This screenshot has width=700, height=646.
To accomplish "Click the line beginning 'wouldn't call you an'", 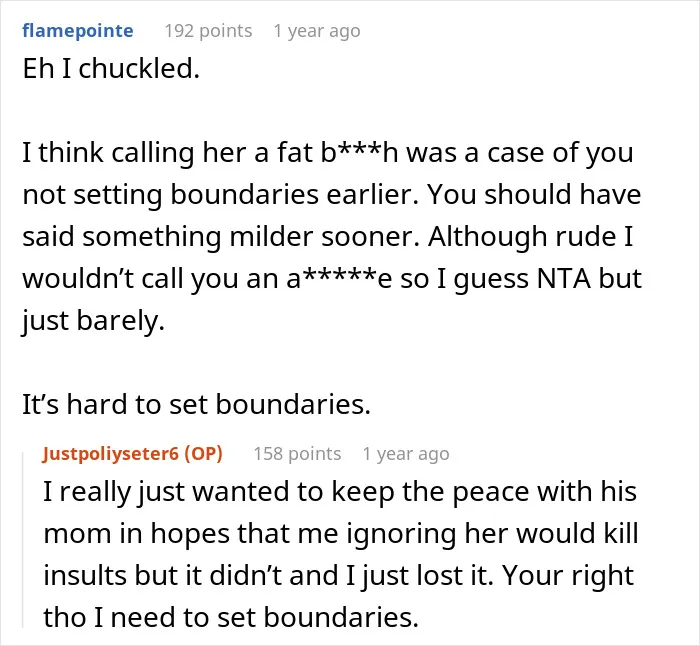I will 332,279.
